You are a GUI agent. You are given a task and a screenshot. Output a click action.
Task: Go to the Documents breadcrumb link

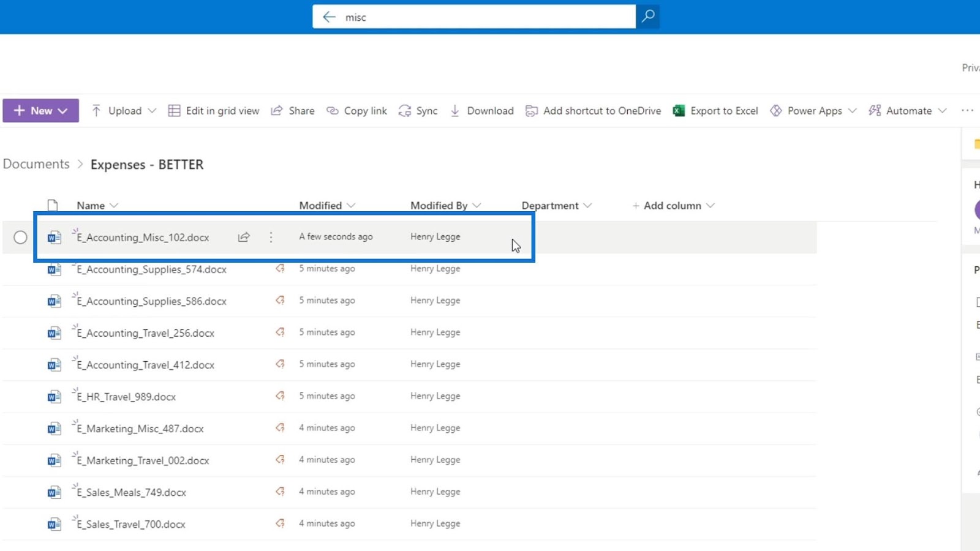tap(36, 164)
